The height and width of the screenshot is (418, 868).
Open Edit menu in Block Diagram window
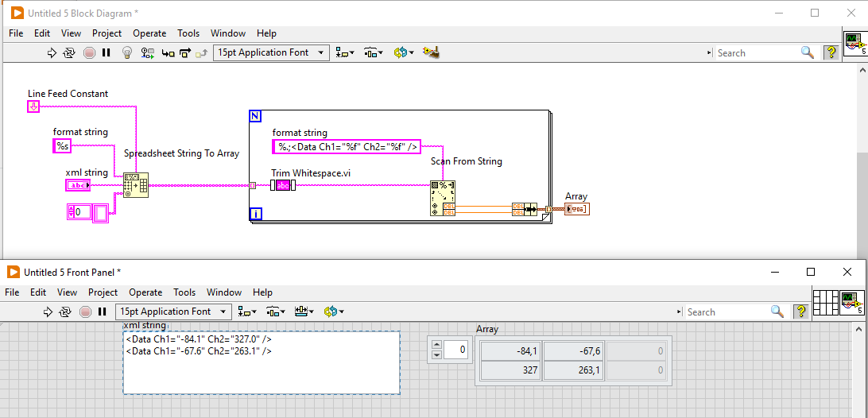pos(42,33)
